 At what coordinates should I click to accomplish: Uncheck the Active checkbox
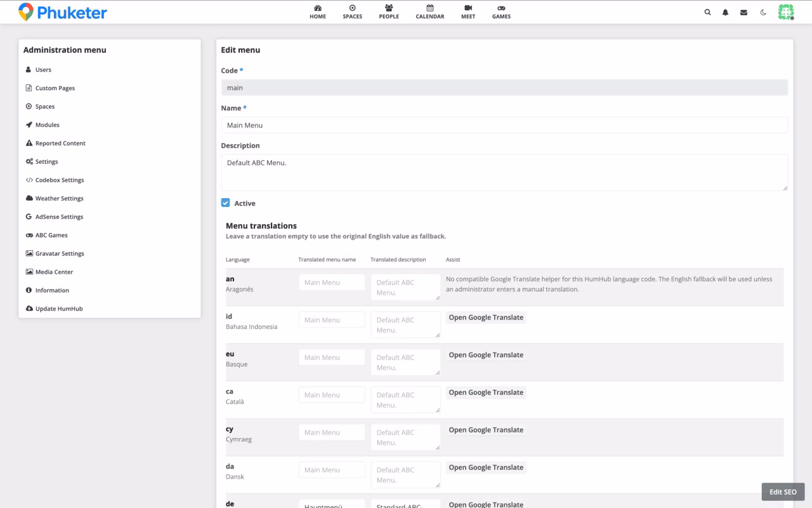coord(225,203)
